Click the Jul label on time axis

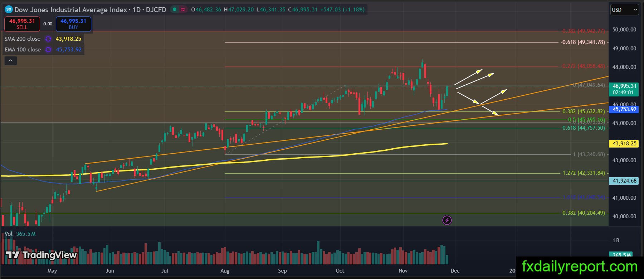(x=165, y=271)
